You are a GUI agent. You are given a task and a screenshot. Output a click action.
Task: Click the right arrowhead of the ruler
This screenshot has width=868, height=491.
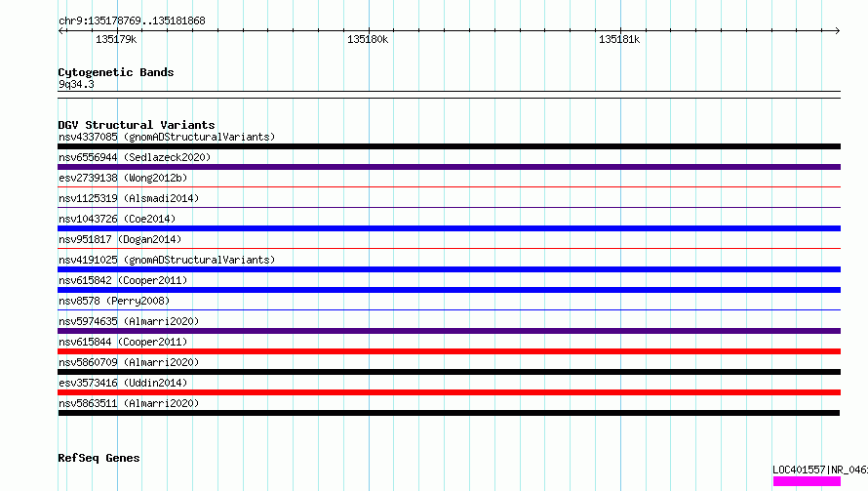pyautogui.click(x=838, y=31)
